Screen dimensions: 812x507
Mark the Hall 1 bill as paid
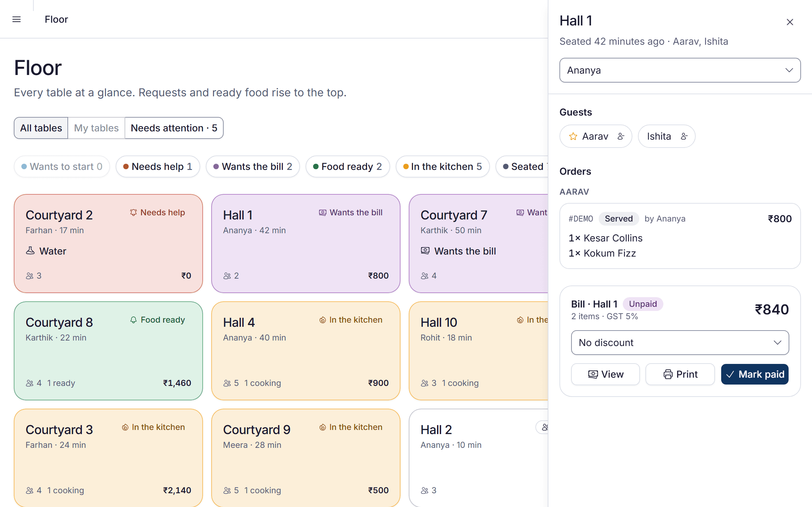click(755, 374)
